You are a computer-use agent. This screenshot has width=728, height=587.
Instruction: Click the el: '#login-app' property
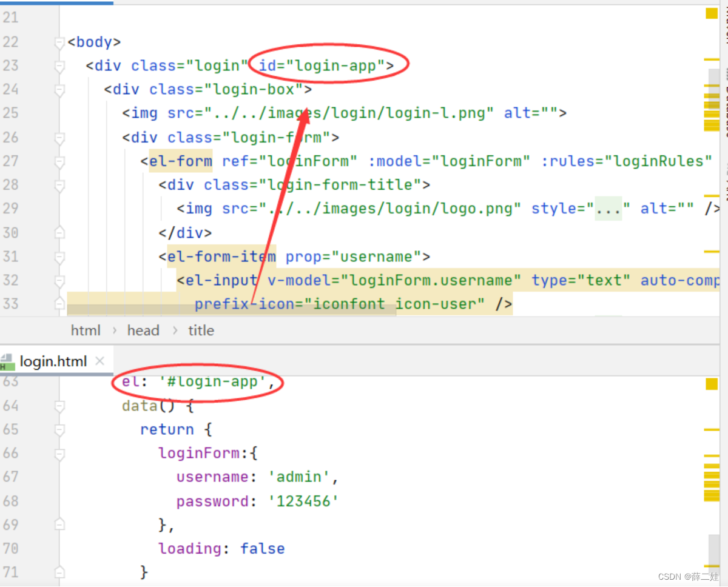coord(198,382)
